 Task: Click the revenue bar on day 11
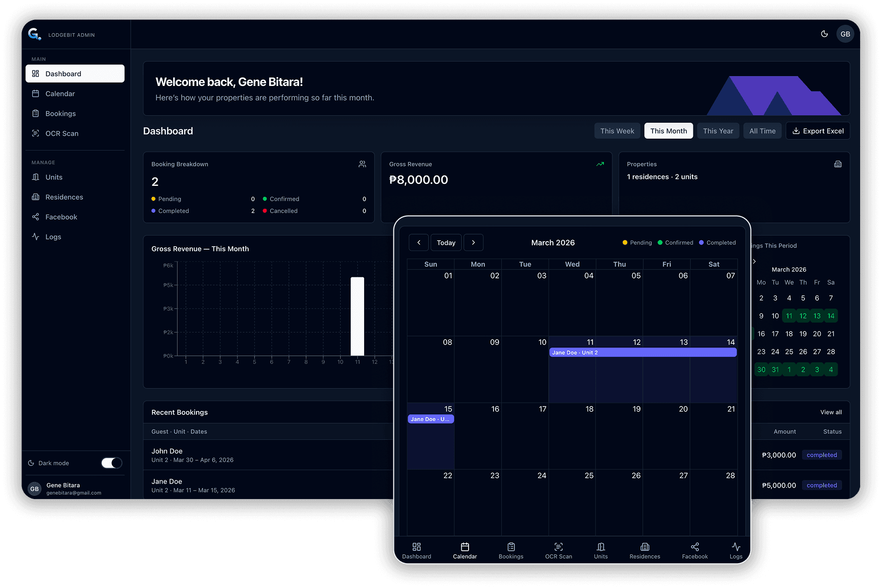[357, 316]
